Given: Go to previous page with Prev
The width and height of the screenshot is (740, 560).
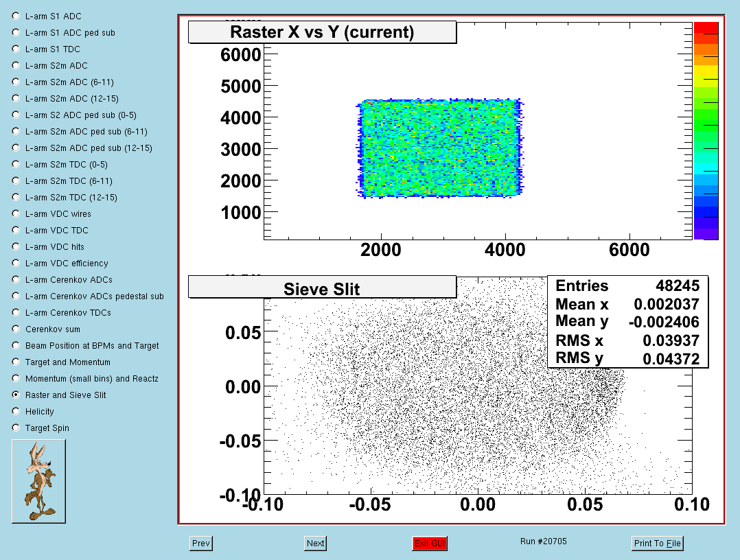Looking at the screenshot, I should 200,544.
